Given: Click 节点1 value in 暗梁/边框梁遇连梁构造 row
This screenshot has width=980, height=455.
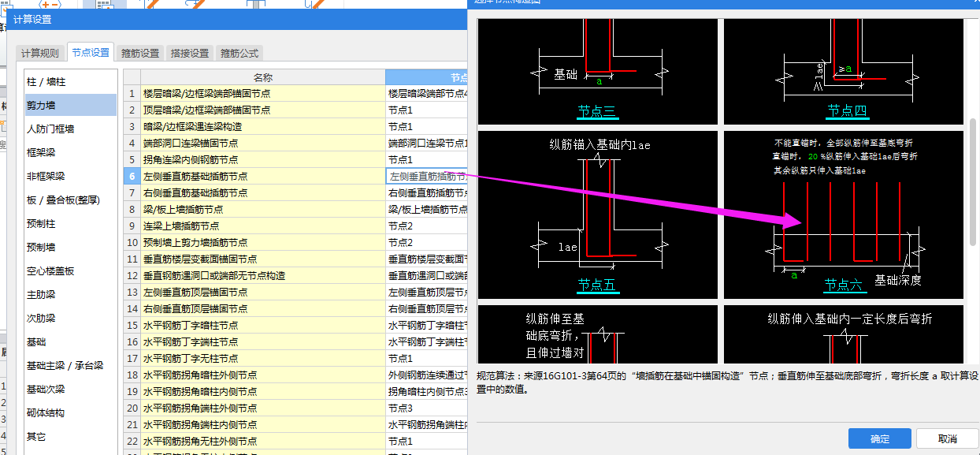Looking at the screenshot, I should [427, 126].
